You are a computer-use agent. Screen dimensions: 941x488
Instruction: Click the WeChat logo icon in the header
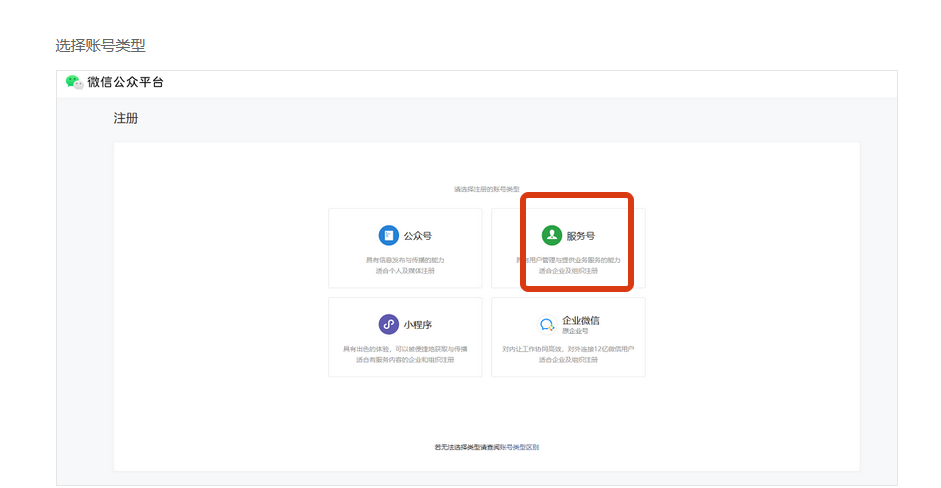click(74, 82)
